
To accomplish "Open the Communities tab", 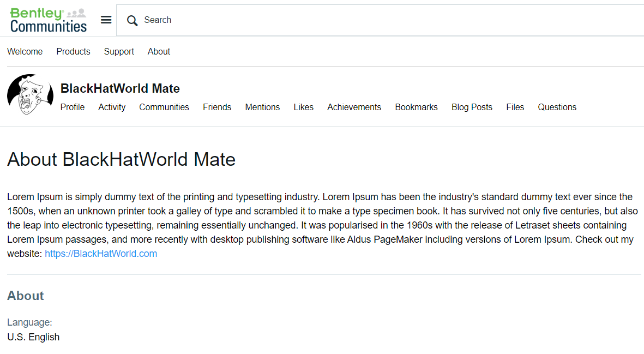I will (x=164, y=107).
